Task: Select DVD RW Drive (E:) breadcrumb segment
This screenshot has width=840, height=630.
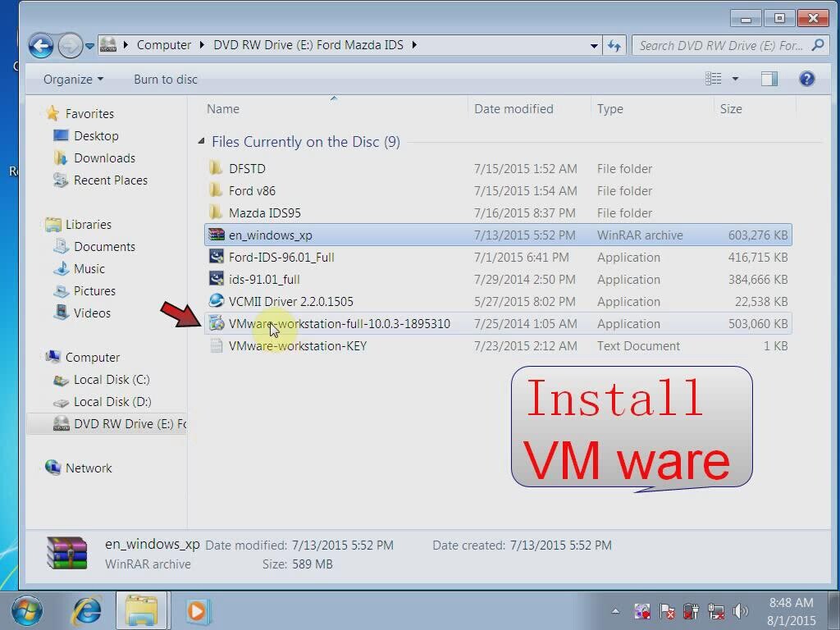Action: click(x=308, y=45)
